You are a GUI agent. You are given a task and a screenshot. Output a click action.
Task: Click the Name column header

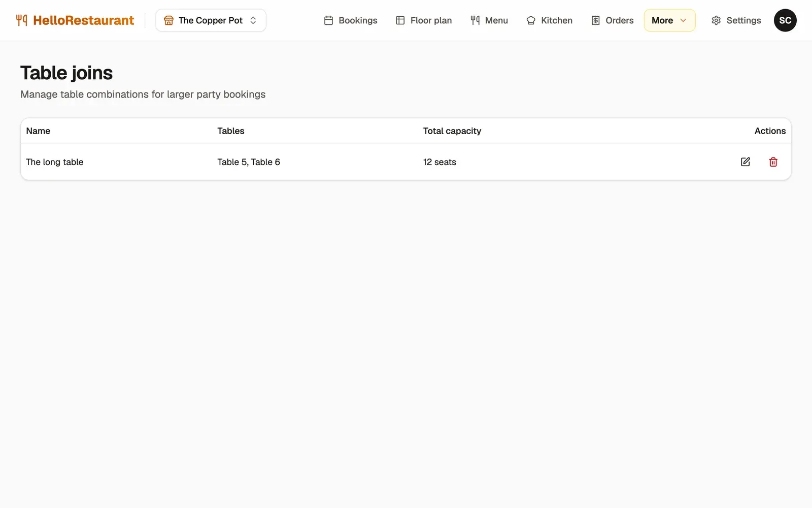38,131
